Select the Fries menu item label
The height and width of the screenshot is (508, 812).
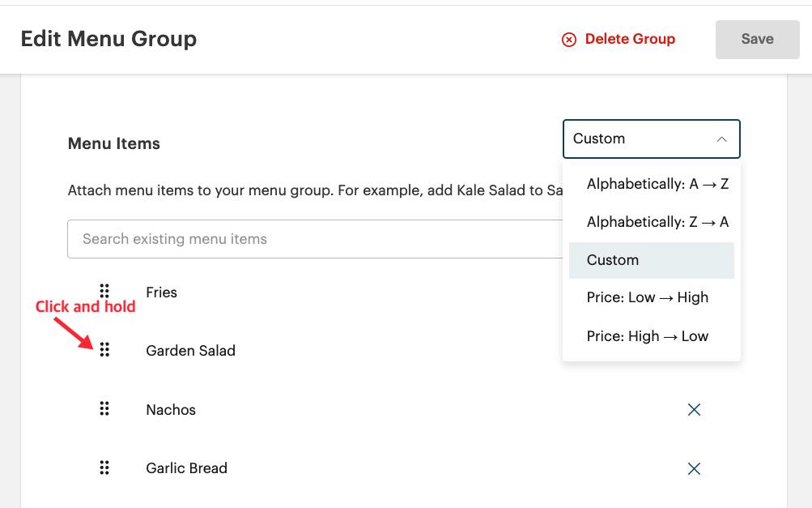click(x=161, y=292)
